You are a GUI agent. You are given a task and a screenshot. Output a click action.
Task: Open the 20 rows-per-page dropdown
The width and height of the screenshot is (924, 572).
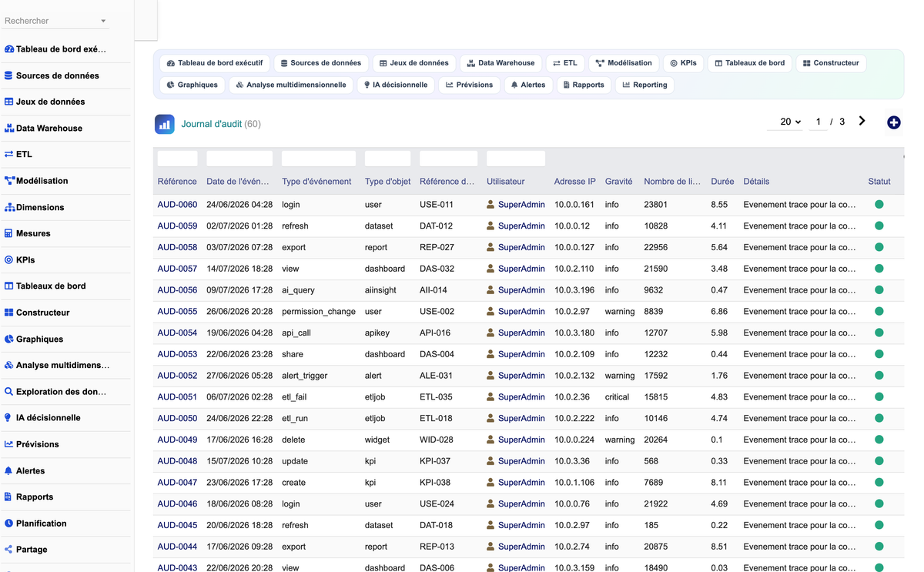786,122
